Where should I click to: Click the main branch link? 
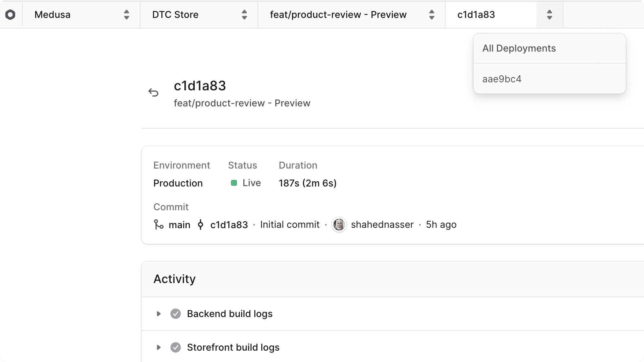point(179,225)
